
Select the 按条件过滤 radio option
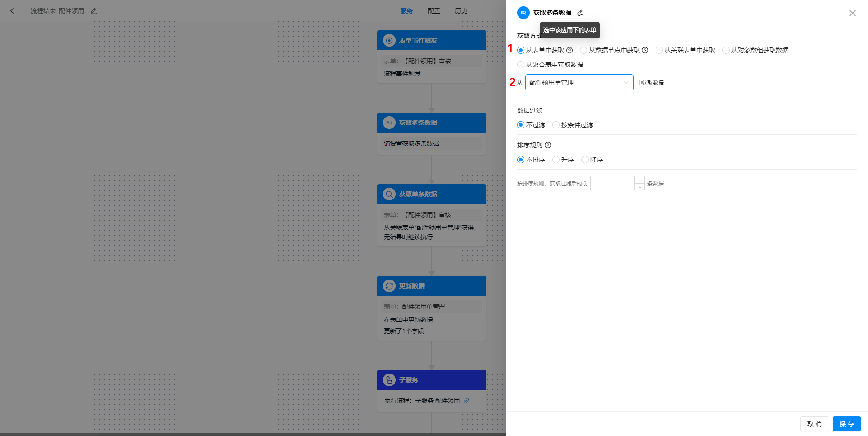(x=556, y=125)
